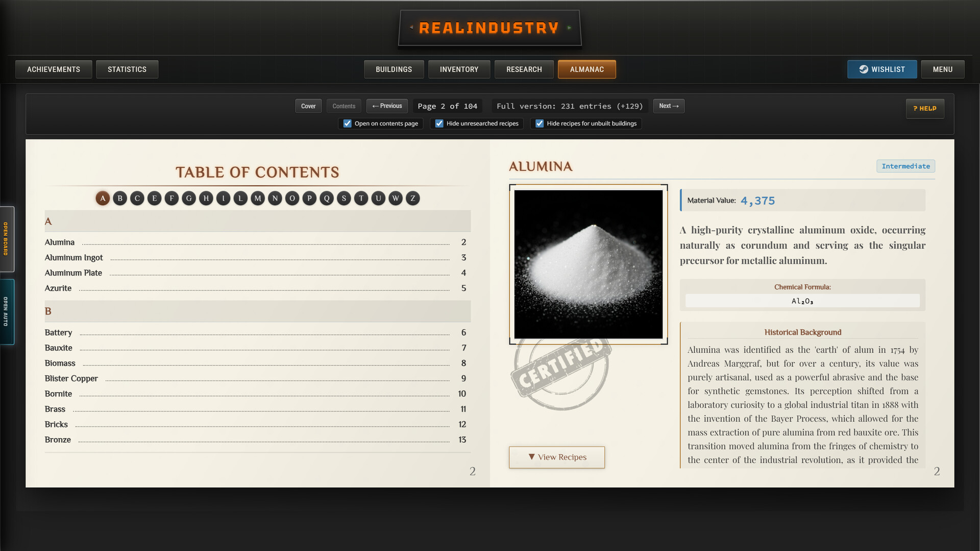The height and width of the screenshot is (551, 980).
Task: Jump to letter N in the index
Action: pyautogui.click(x=275, y=198)
